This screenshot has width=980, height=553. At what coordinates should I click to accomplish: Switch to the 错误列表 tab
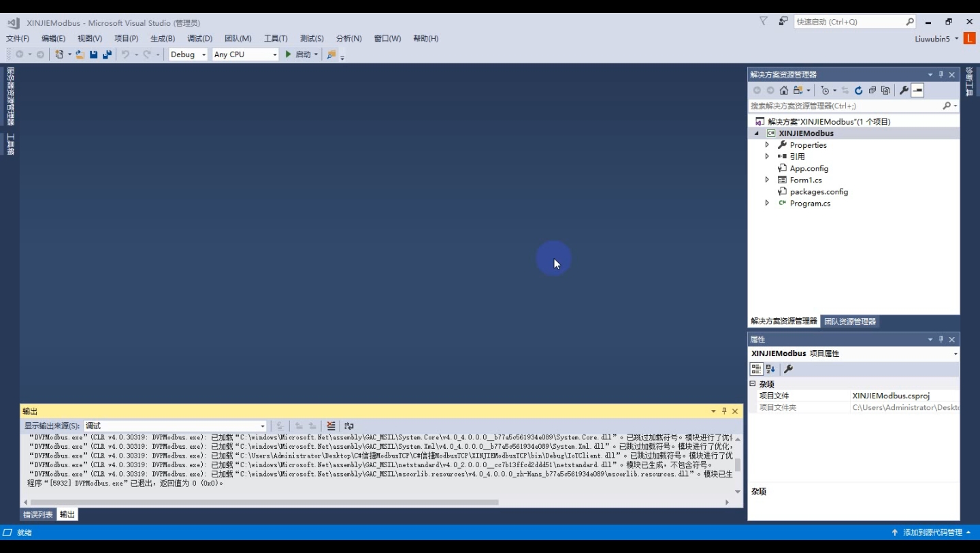[37, 515]
